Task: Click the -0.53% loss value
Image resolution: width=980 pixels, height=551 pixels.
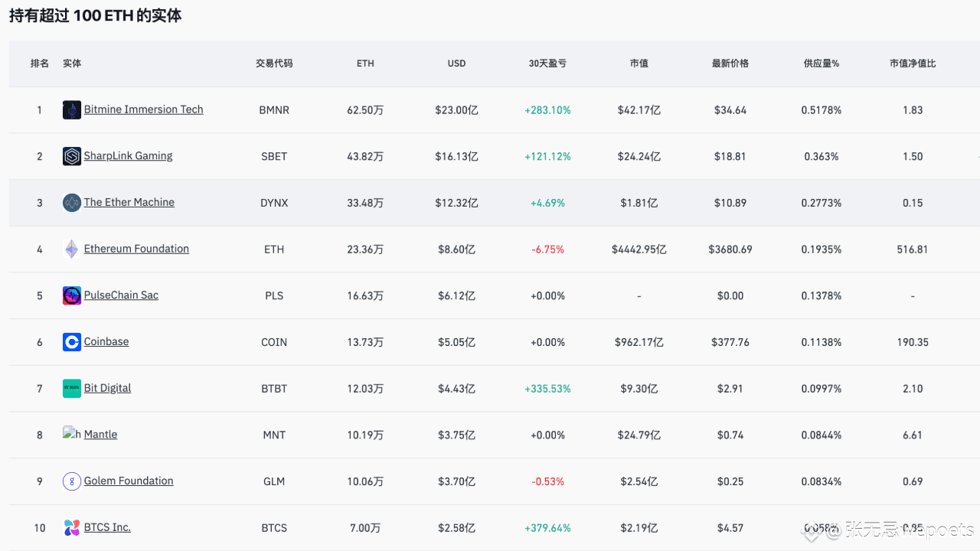Action: click(x=547, y=481)
